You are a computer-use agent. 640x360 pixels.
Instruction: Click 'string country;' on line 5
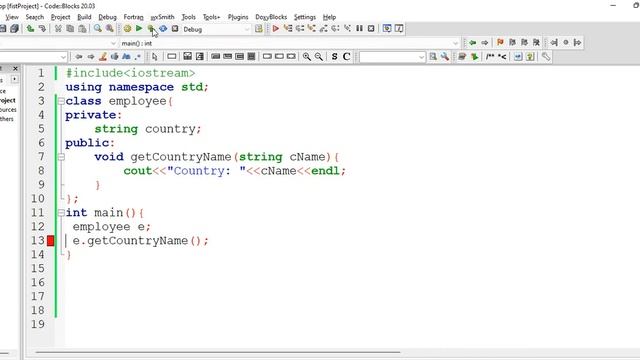tap(148, 129)
